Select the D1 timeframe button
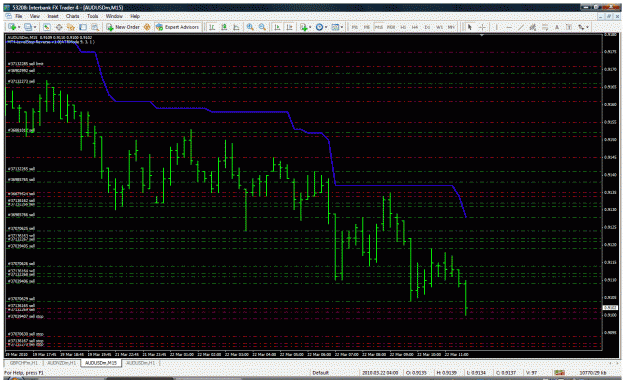This screenshot has height=380, width=625. click(427, 27)
